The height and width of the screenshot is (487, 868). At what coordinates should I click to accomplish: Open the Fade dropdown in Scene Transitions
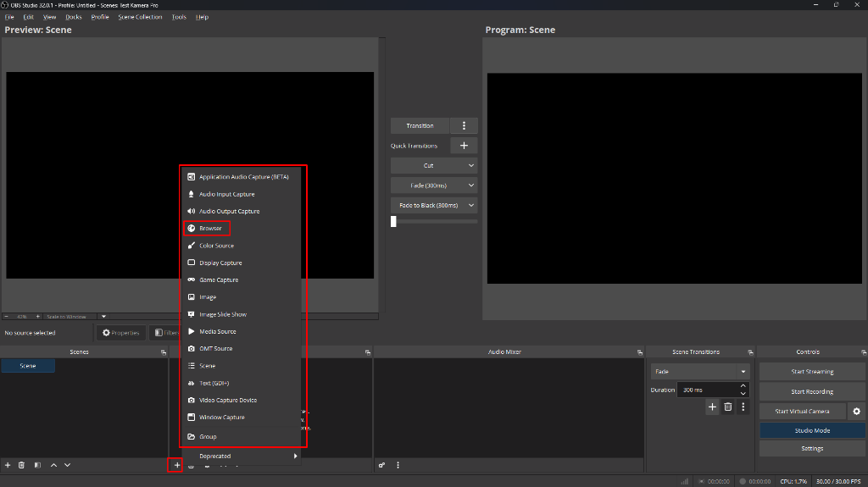point(700,371)
